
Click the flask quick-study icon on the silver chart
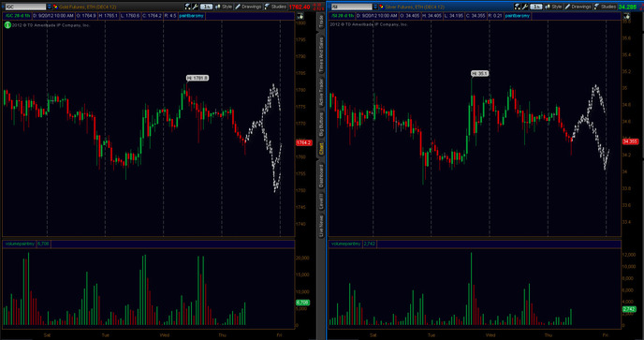pyautogui.click(x=517, y=7)
